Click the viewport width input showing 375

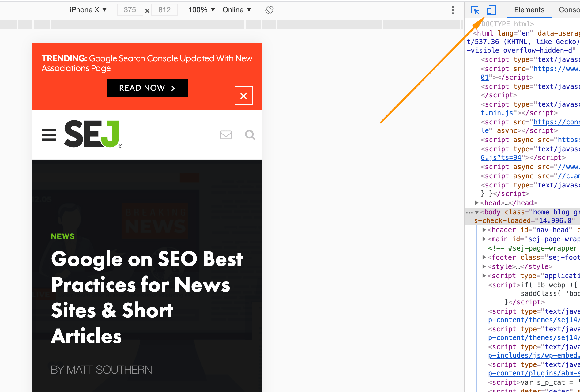[x=130, y=9]
